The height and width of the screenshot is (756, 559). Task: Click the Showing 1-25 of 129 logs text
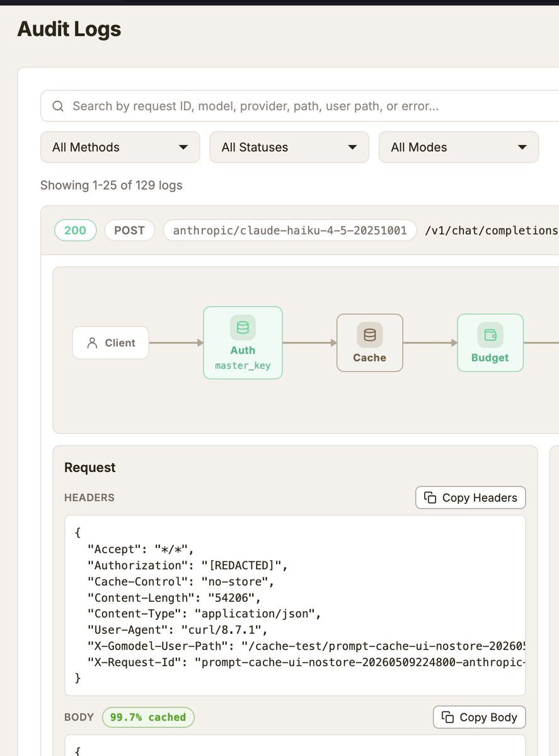pyautogui.click(x=112, y=185)
